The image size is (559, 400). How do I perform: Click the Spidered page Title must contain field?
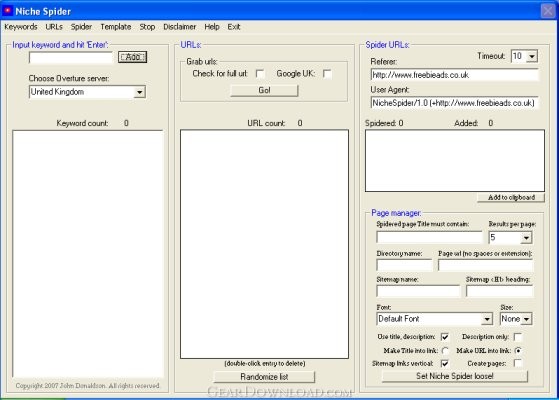coord(429,237)
